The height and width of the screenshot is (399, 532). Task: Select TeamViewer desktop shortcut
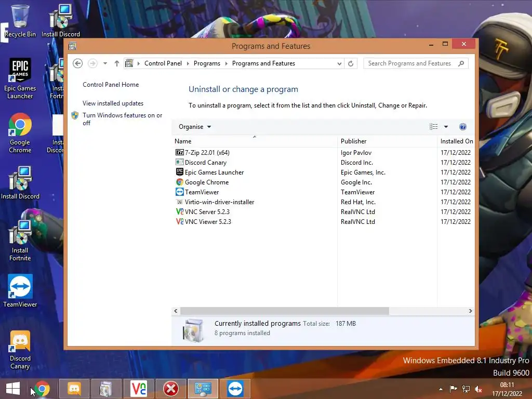pos(20,291)
